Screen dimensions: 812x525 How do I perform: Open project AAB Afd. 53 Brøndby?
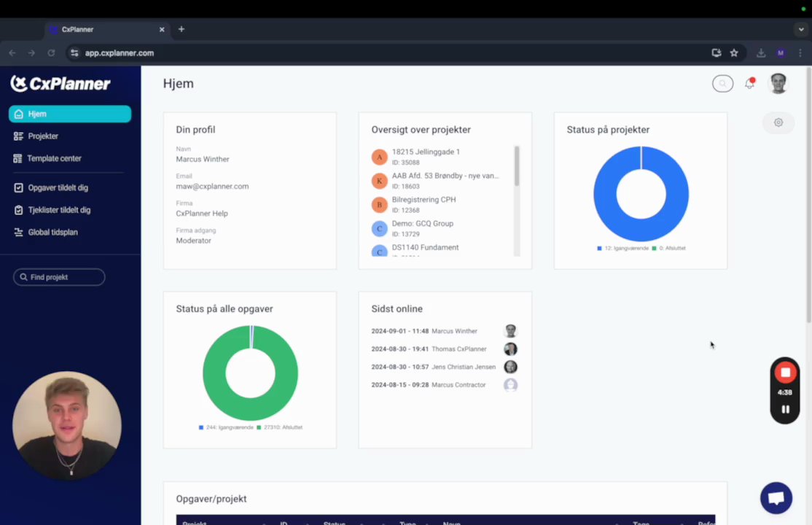coord(445,176)
